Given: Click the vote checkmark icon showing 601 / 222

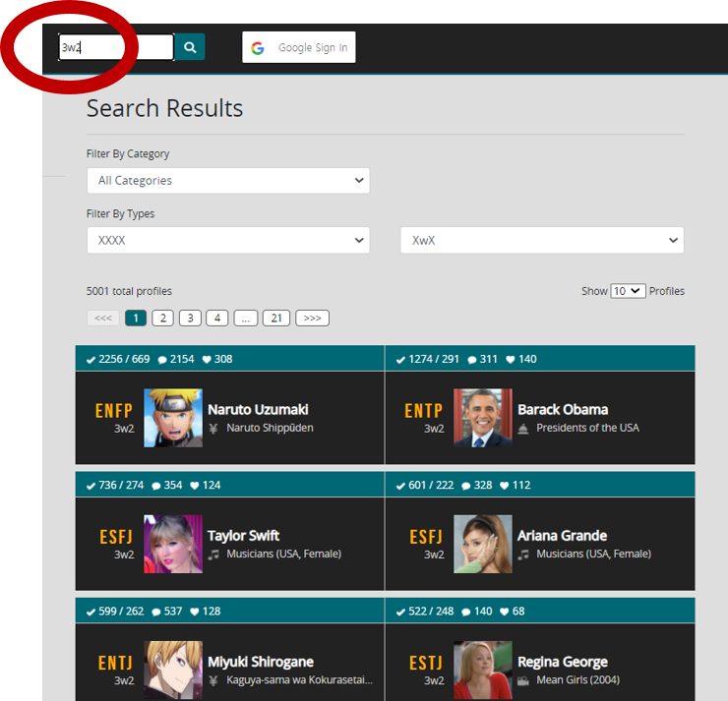Looking at the screenshot, I should 400,486.
